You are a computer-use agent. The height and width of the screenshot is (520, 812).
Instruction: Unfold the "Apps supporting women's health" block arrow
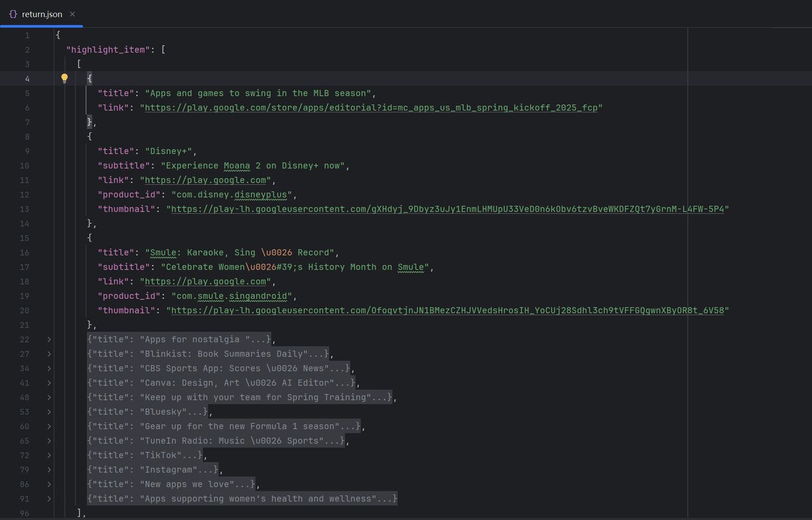(x=49, y=498)
